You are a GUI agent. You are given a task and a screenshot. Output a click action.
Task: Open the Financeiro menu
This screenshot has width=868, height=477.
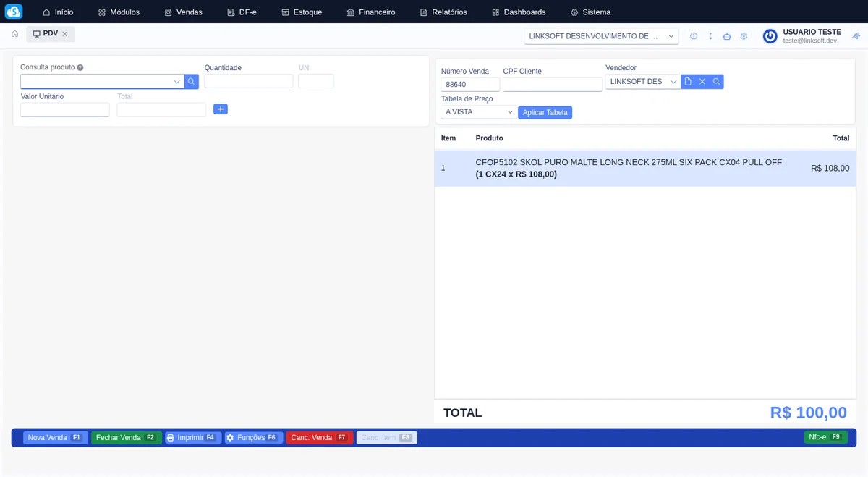[370, 12]
